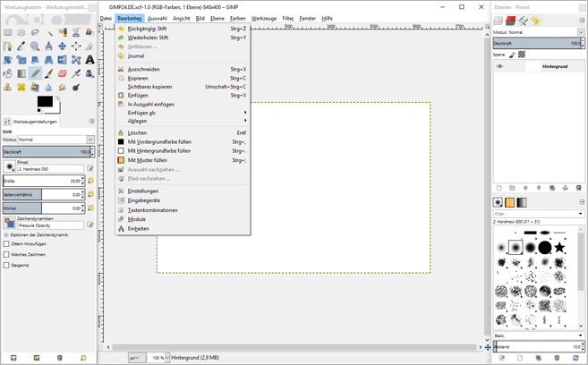The width and height of the screenshot is (588, 365).
Task: Select the Measure compass tool
Action: pos(48,47)
